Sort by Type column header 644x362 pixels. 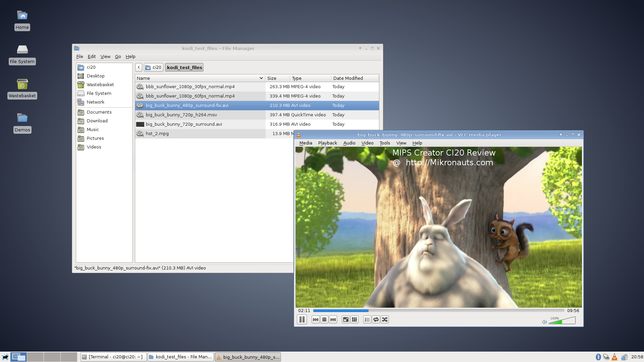(310, 78)
